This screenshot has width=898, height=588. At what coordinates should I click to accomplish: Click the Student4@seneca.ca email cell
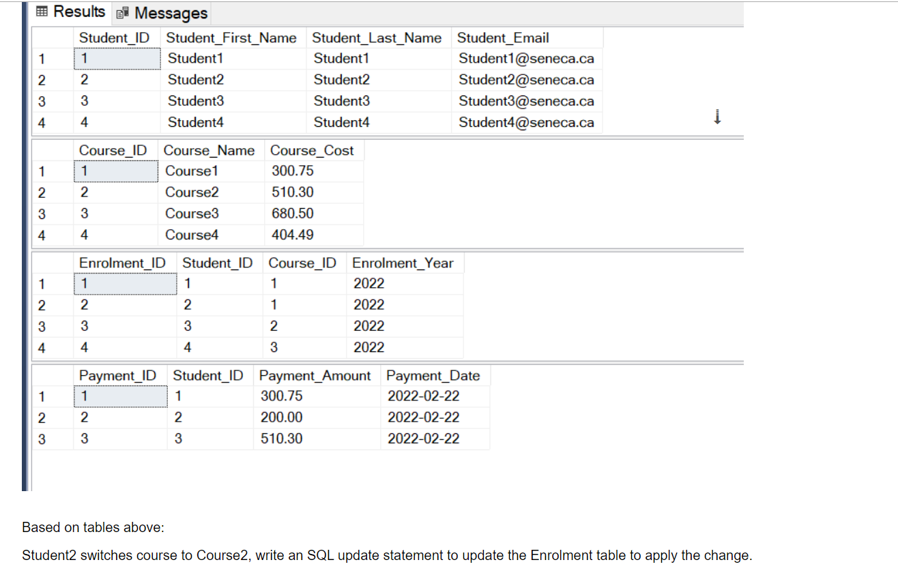click(x=527, y=122)
